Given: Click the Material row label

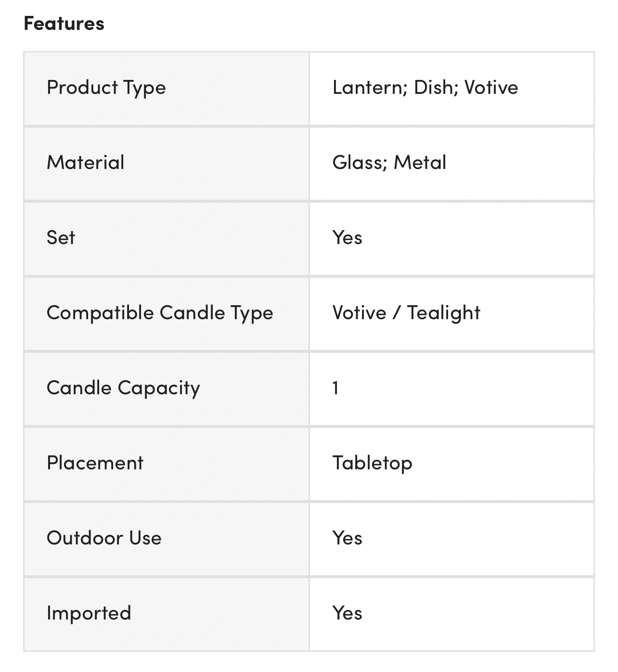Looking at the screenshot, I should 86,163.
